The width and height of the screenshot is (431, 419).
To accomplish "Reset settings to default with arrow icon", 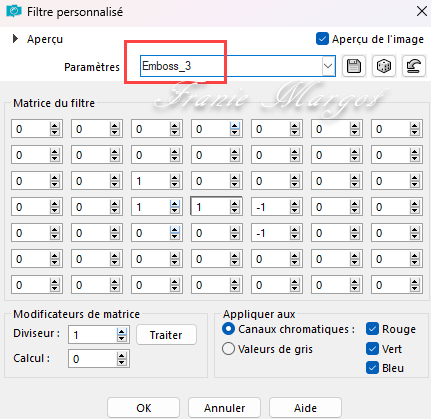I will (414, 66).
